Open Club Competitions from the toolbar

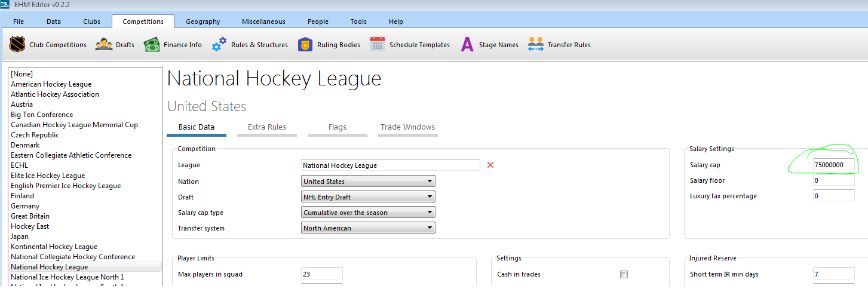[48, 45]
